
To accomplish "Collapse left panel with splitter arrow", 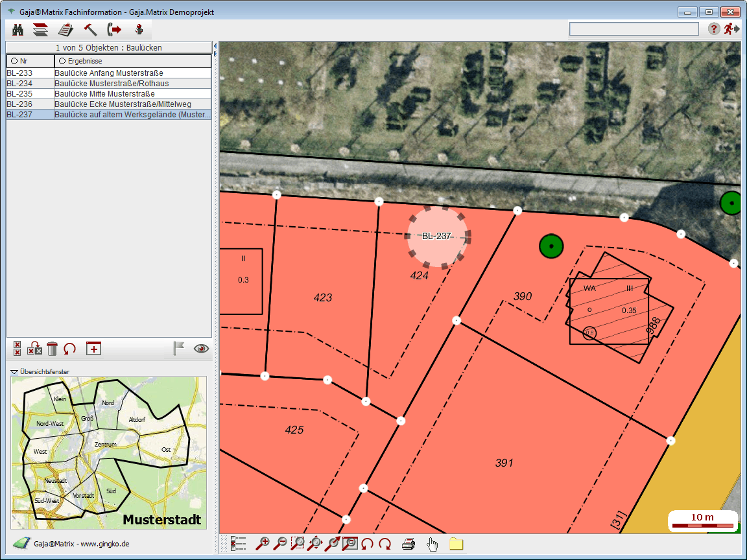I will [x=215, y=46].
